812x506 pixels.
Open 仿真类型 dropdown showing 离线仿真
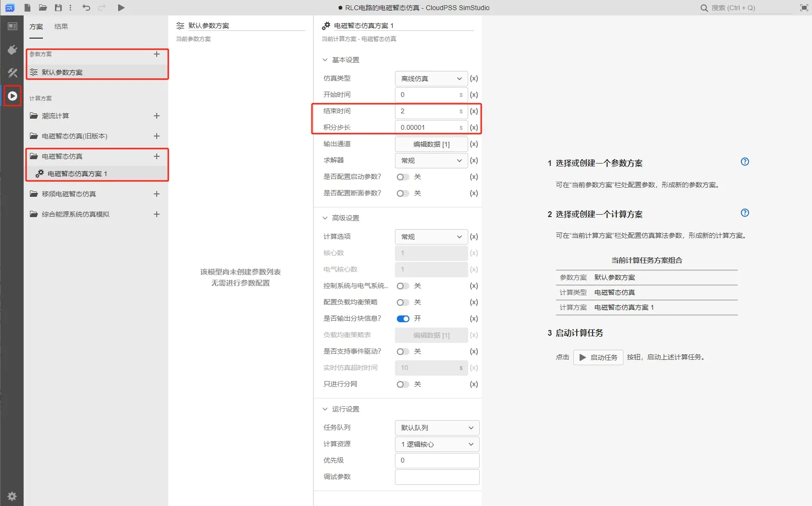tap(431, 79)
